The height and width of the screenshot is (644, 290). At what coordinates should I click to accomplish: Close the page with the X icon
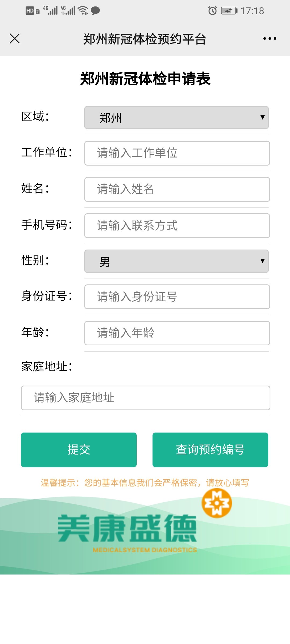[15, 39]
